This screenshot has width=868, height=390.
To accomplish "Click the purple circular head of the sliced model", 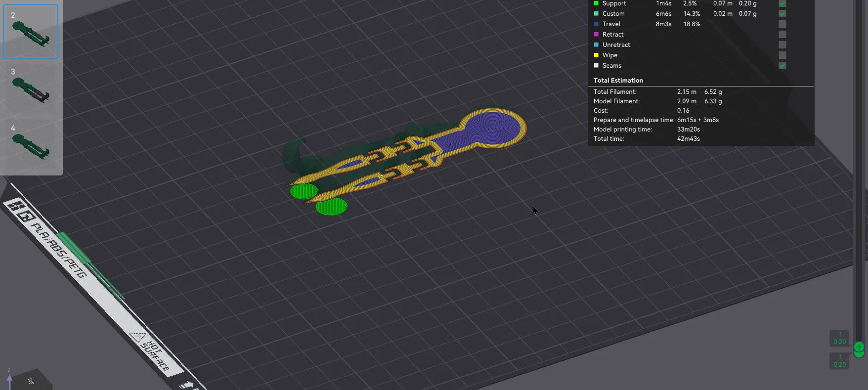I will pos(492,128).
